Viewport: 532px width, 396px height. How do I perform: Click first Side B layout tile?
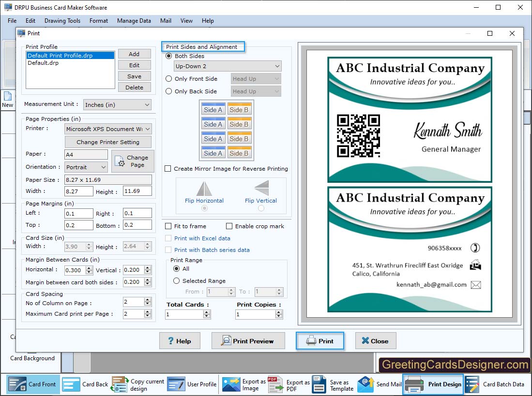239,109
